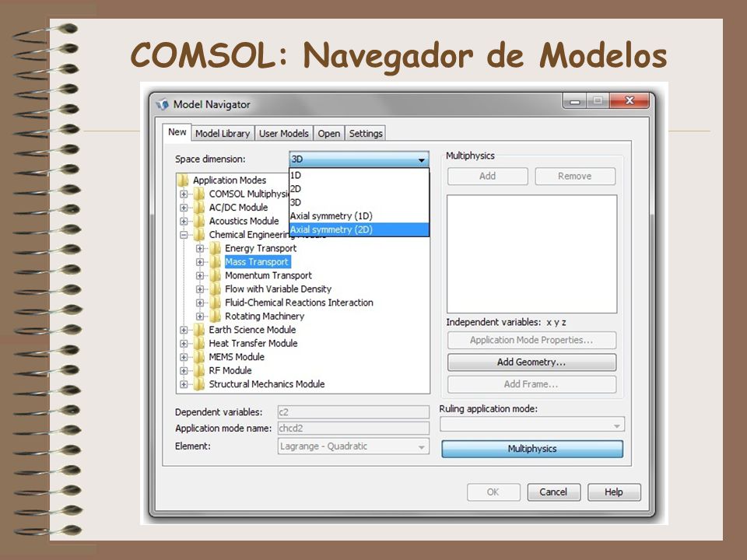Screen dimensions: 747x560
Task: Switch to the Open tab
Action: (329, 133)
